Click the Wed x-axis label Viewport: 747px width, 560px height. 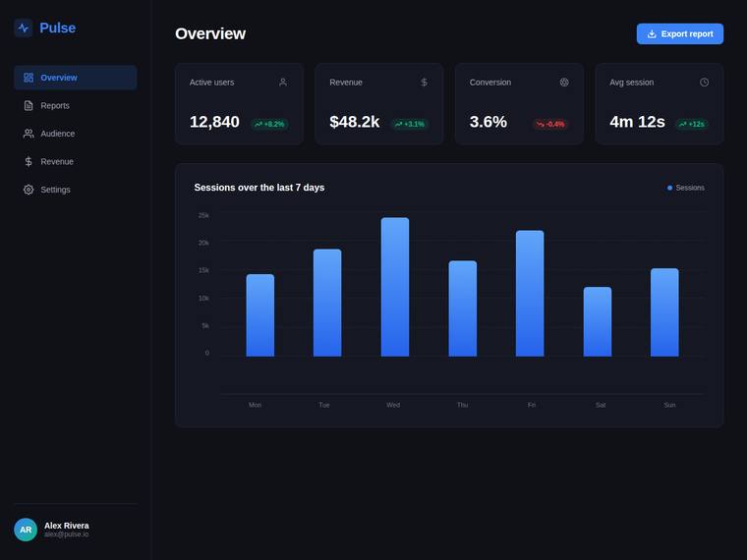click(393, 405)
